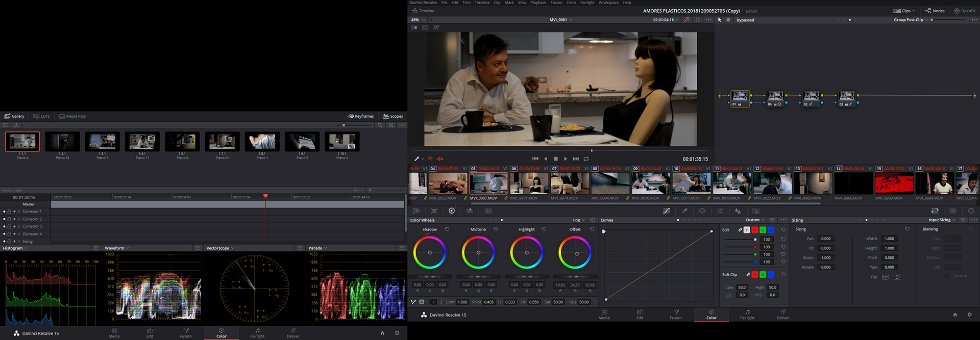Toggle Y luminance channel in Curves Edit

[747, 230]
